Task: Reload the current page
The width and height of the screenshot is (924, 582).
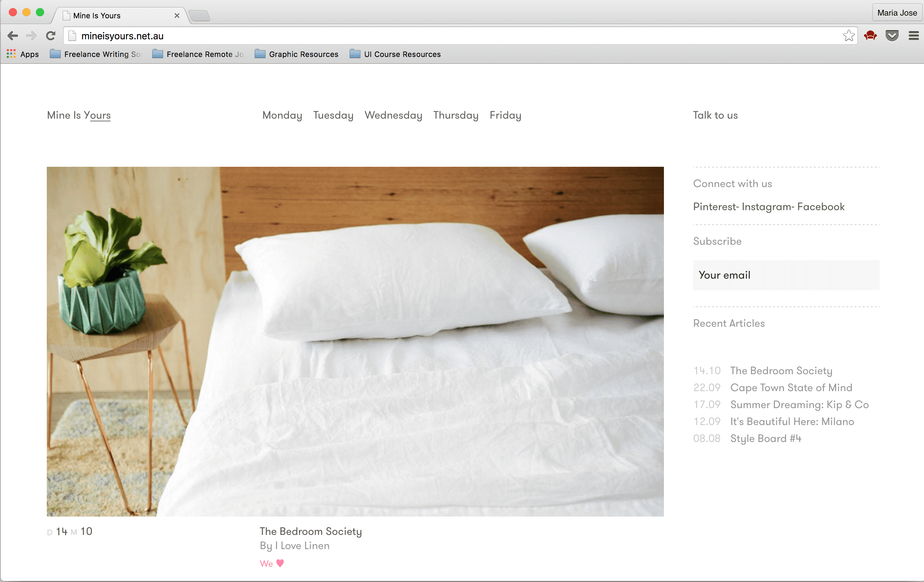Action: coord(51,36)
